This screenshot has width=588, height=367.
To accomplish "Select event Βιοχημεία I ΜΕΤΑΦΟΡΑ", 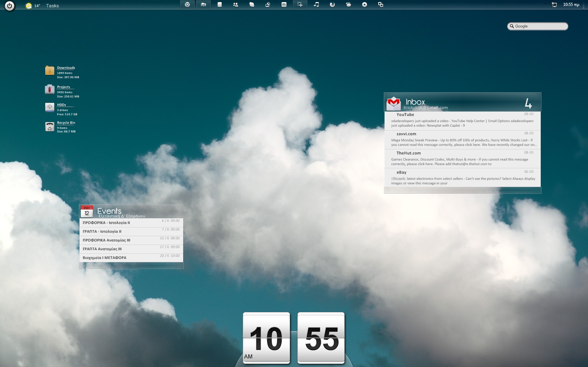I will [131, 258].
